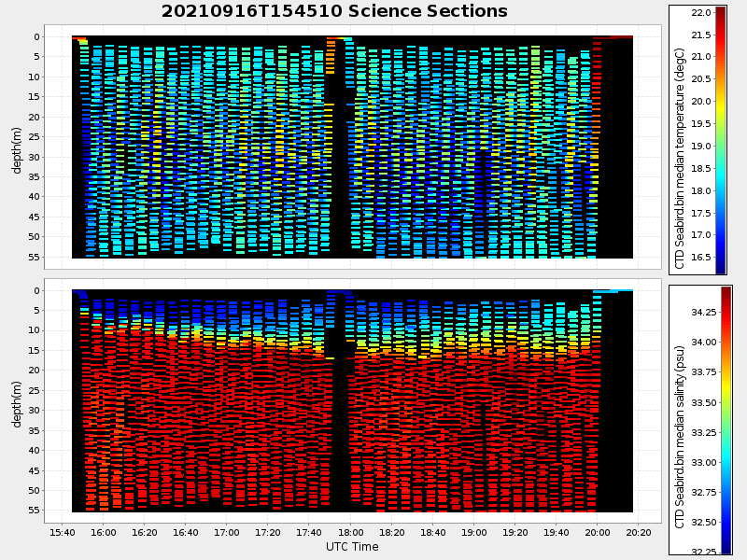Click the 33.00 value on salinity colorbar
Viewport: 747px width, 560px height.
pos(704,462)
